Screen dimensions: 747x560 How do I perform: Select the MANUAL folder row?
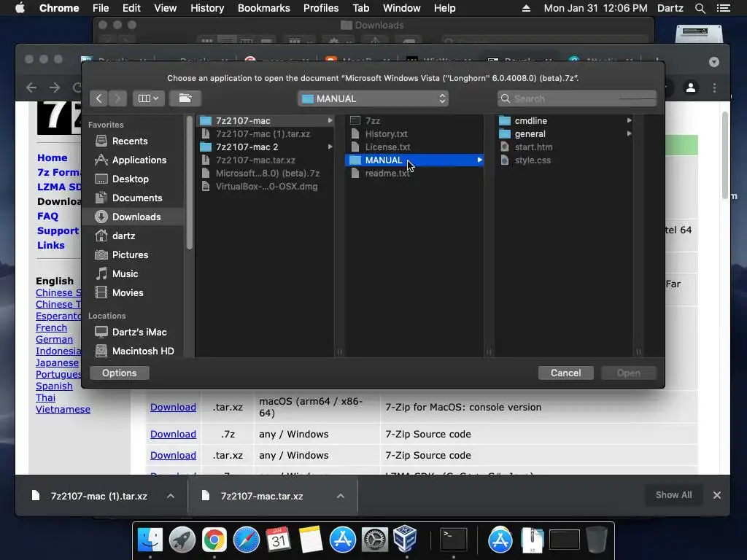tap(414, 160)
